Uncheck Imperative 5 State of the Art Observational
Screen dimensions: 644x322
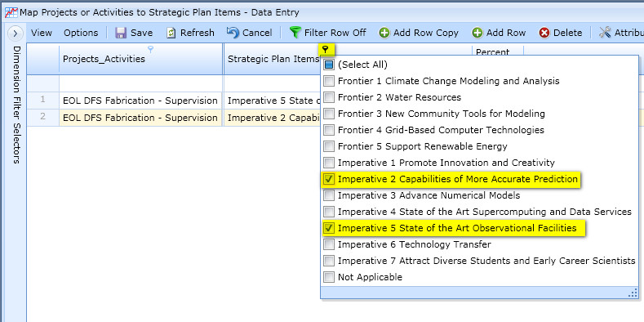pyautogui.click(x=329, y=228)
